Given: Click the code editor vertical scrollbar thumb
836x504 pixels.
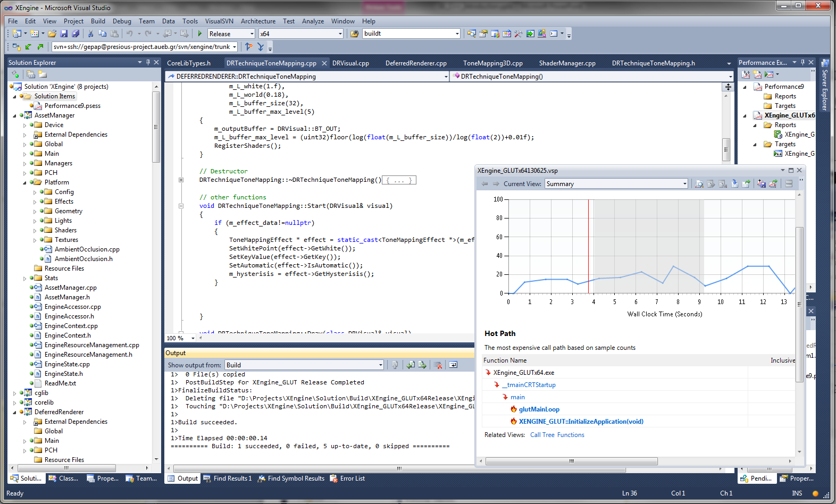Looking at the screenshot, I should tap(726, 149).
